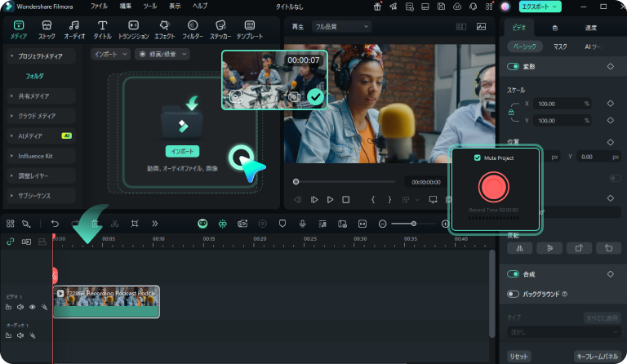Click the save disk icon in title bar
This screenshot has height=364, width=627.
(441, 7)
